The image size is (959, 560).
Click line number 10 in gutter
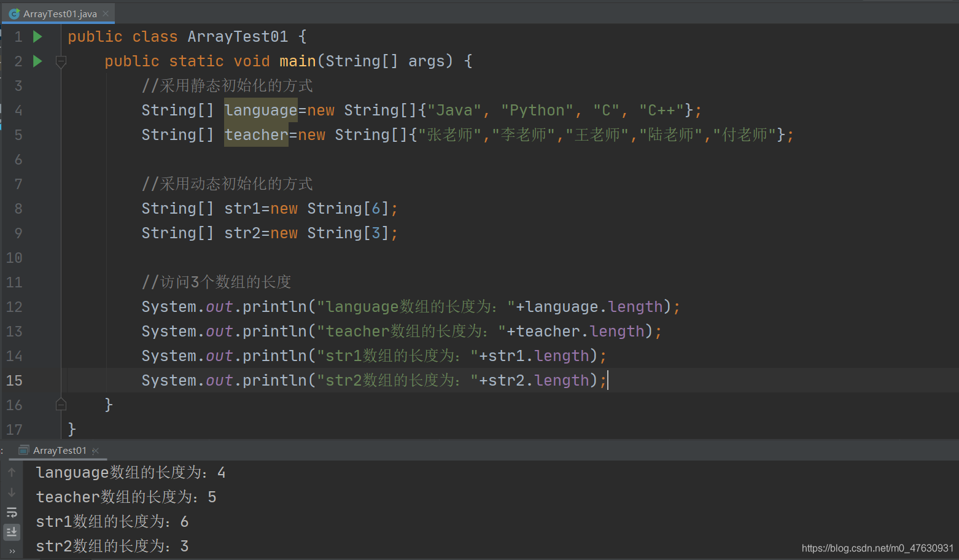click(14, 258)
